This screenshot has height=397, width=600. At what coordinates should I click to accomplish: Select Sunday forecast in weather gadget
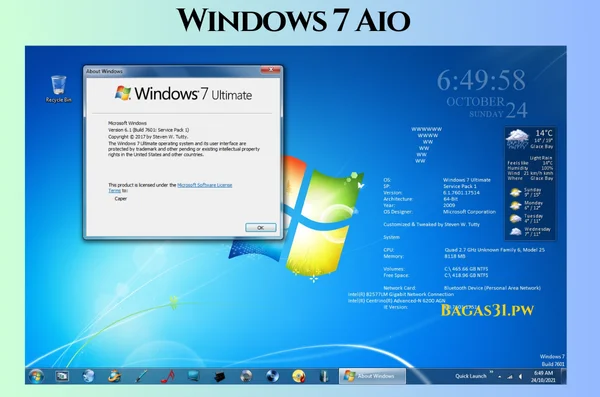pos(525,192)
